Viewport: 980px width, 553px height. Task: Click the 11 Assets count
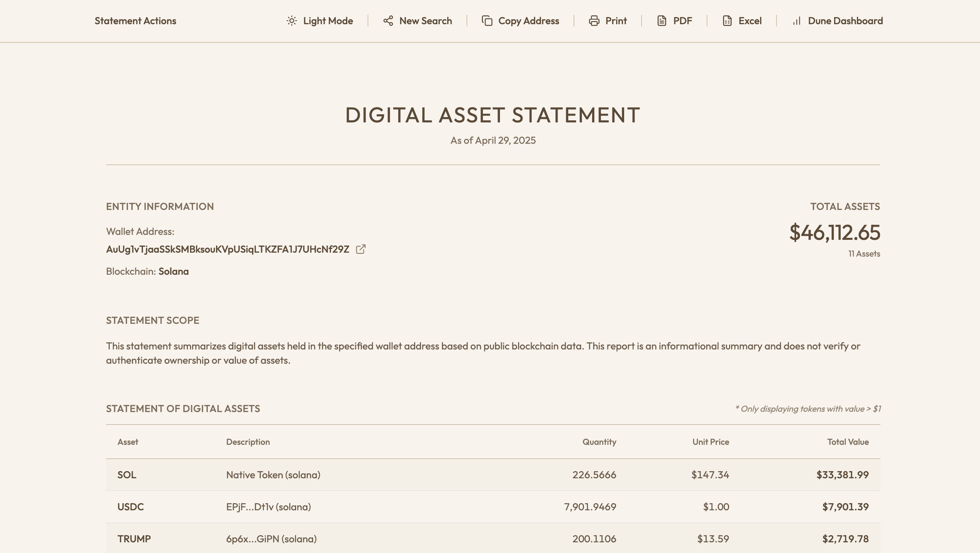tap(864, 254)
